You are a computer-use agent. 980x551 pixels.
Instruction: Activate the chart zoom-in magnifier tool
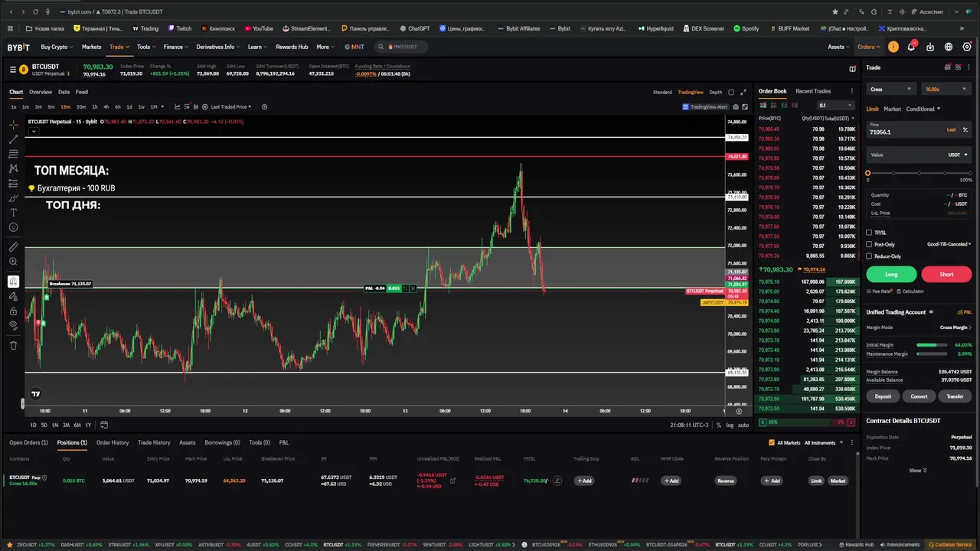tap(13, 262)
